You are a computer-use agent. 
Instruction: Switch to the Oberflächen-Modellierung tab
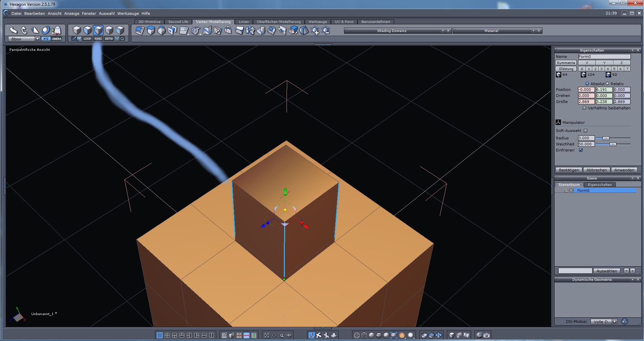coord(279,22)
